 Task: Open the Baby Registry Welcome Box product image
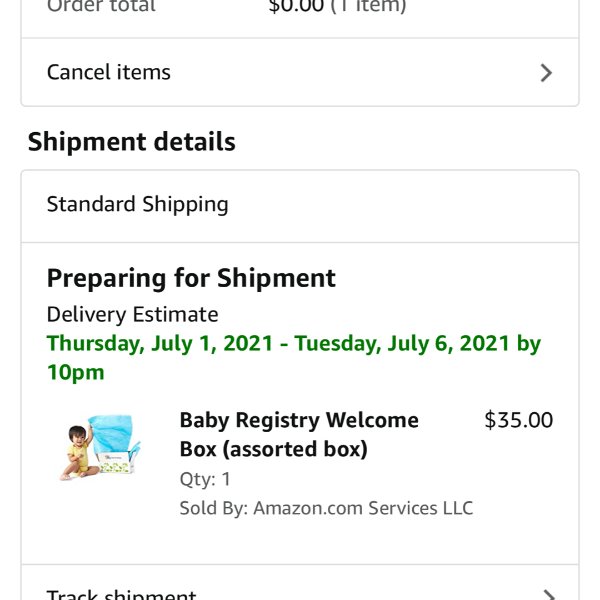(x=101, y=447)
